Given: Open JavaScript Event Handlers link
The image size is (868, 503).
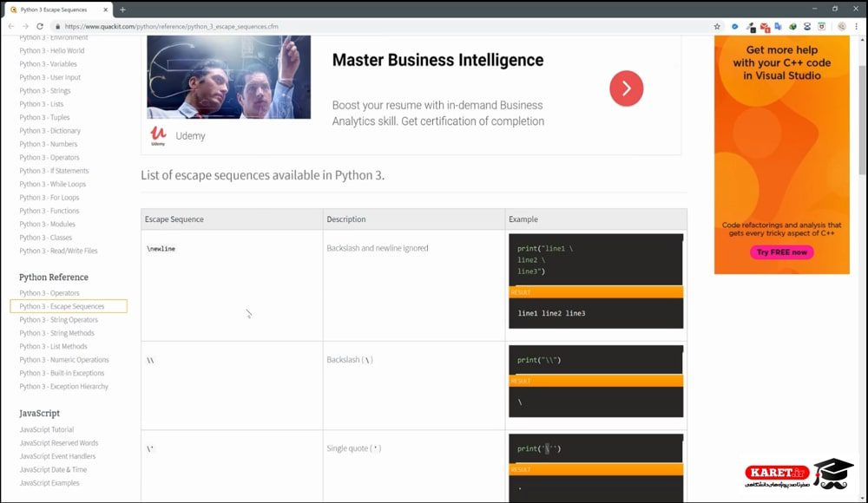Looking at the screenshot, I should point(57,456).
